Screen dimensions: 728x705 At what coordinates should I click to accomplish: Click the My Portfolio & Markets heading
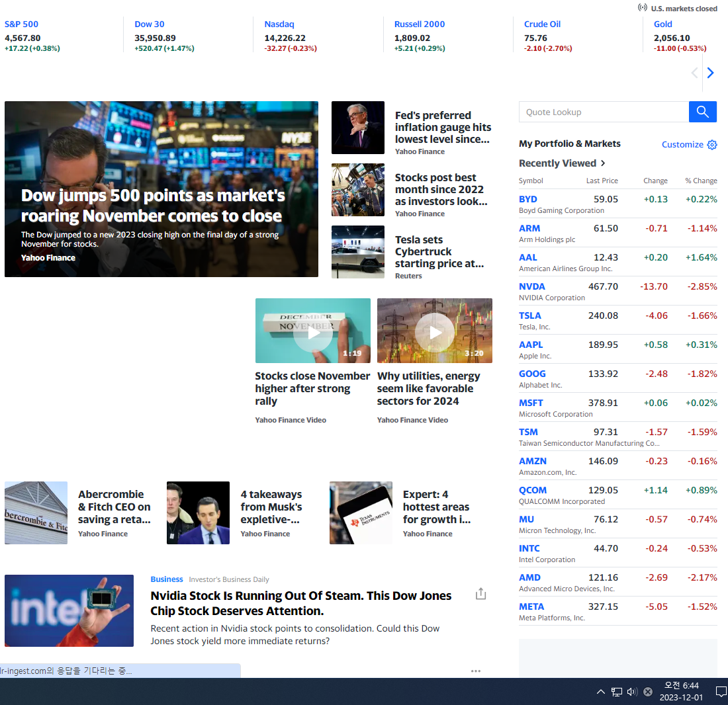[570, 144]
